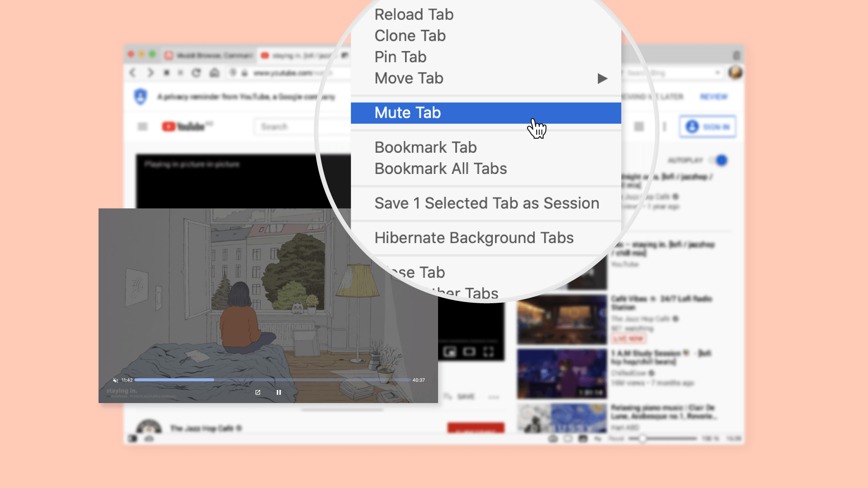
Task: Select Hibernate Background Tabs in the context menu
Action: click(474, 238)
